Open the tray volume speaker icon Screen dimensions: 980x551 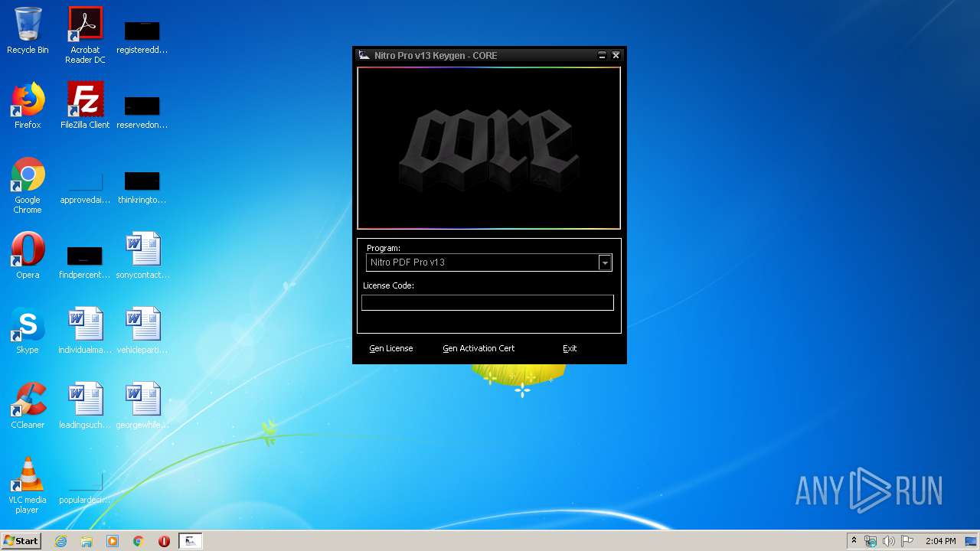[888, 541]
